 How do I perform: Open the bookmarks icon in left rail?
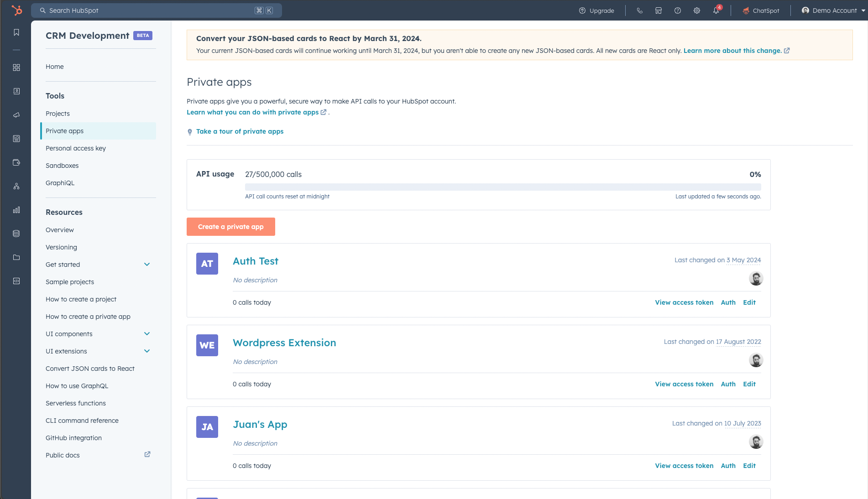(x=16, y=32)
